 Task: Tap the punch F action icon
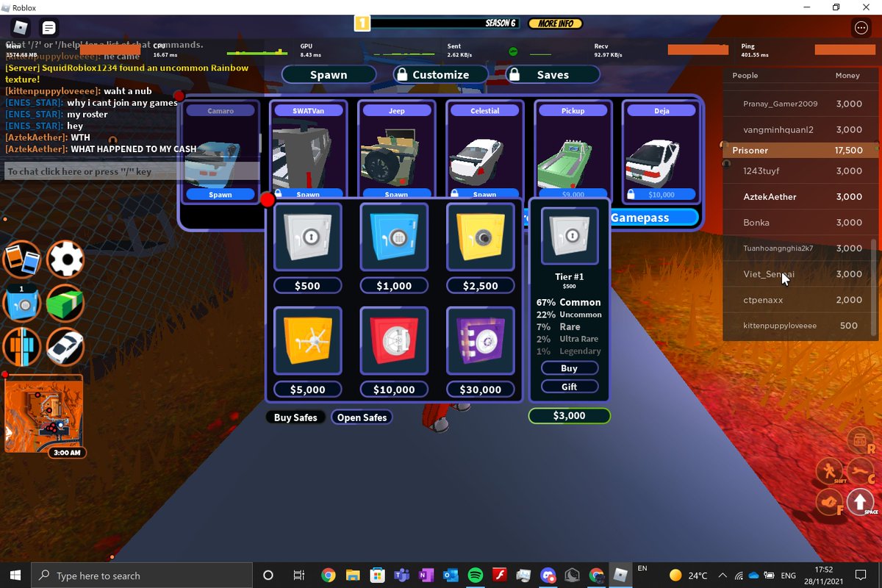830,503
